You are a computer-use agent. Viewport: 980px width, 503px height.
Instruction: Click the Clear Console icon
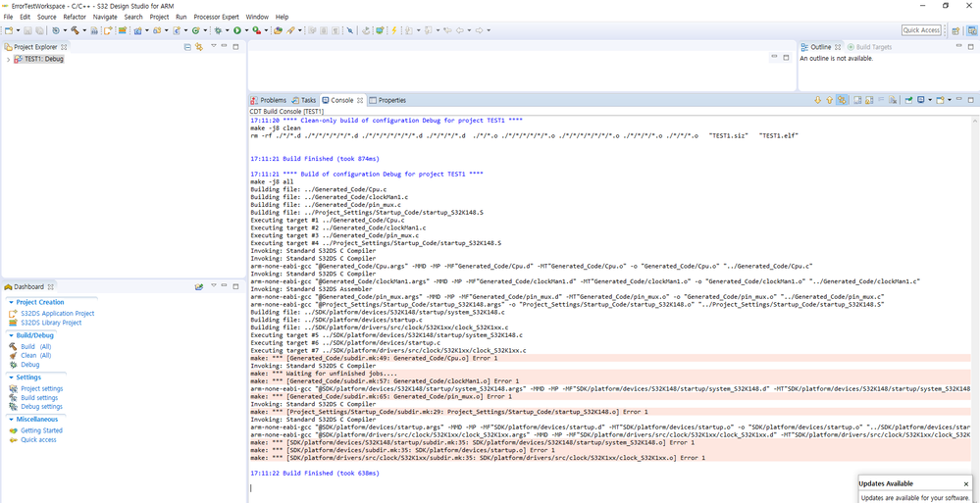click(x=893, y=99)
